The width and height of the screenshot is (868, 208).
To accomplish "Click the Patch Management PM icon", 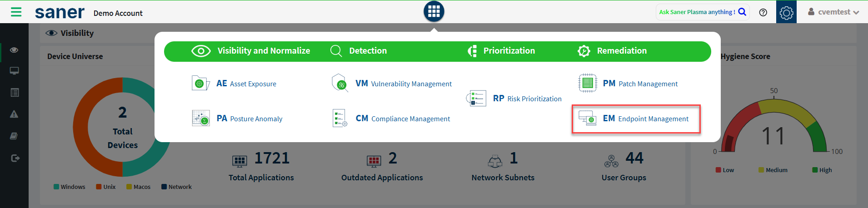I will pos(587,83).
